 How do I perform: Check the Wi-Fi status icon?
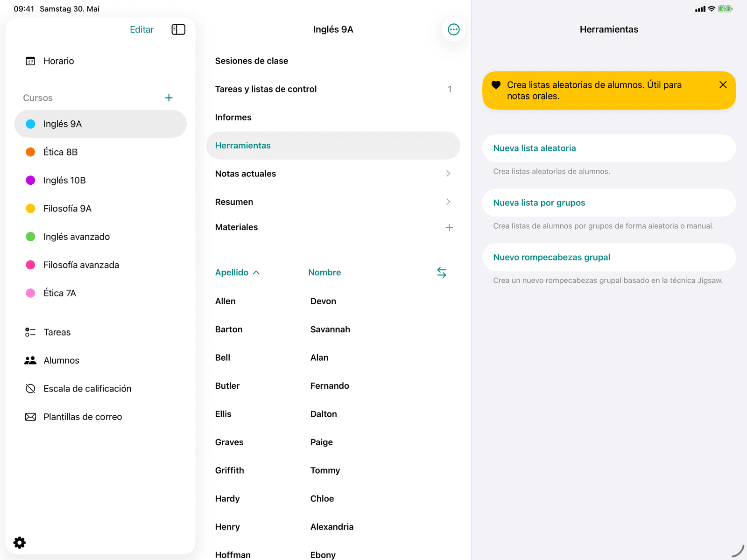tap(712, 9)
